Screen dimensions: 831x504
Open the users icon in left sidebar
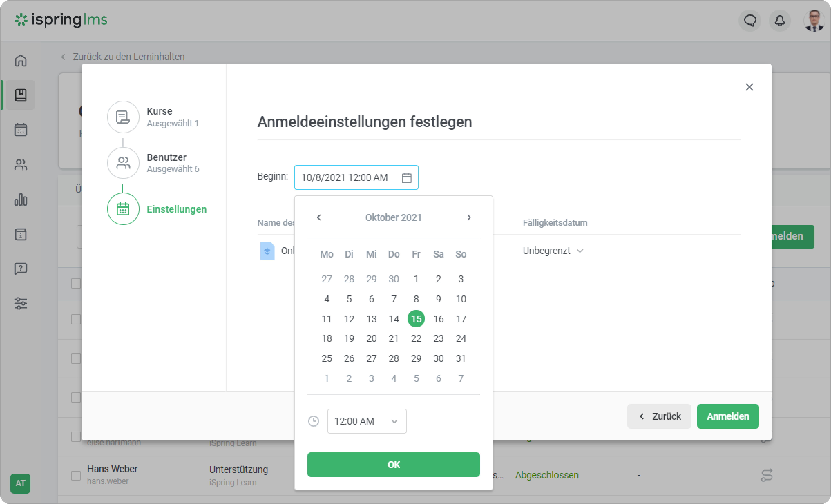[x=21, y=164]
